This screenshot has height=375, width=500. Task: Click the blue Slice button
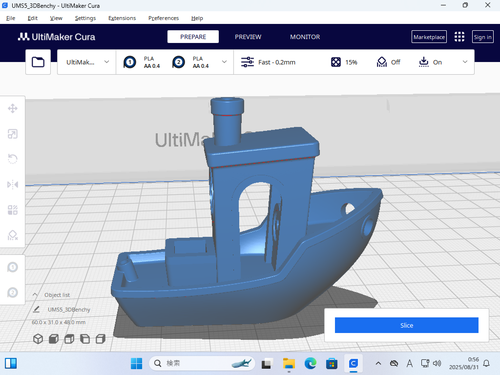[407, 325]
